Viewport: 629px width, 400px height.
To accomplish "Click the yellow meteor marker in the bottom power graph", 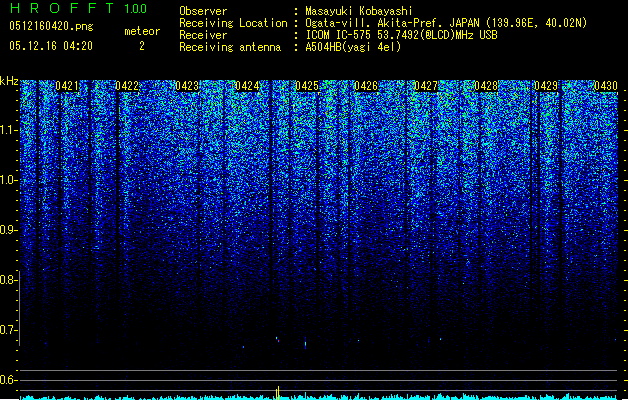I will click(x=277, y=393).
